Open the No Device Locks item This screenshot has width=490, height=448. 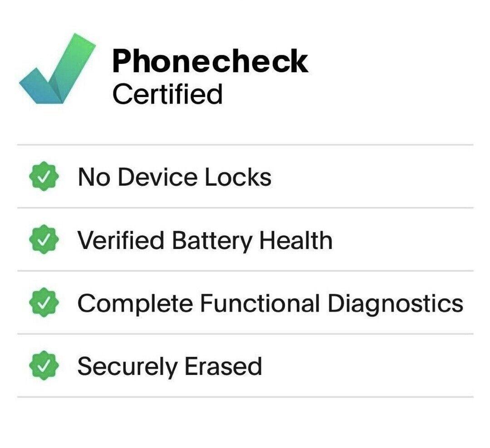point(174,177)
